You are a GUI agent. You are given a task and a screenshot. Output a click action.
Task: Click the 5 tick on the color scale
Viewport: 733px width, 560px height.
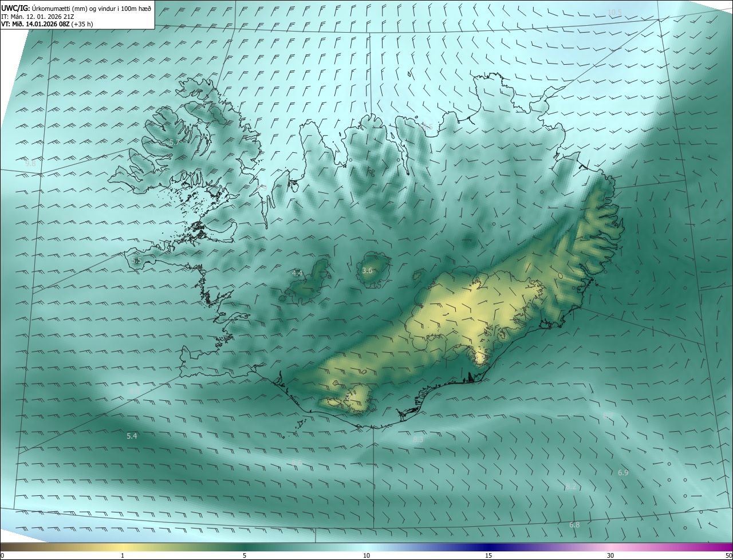click(245, 556)
